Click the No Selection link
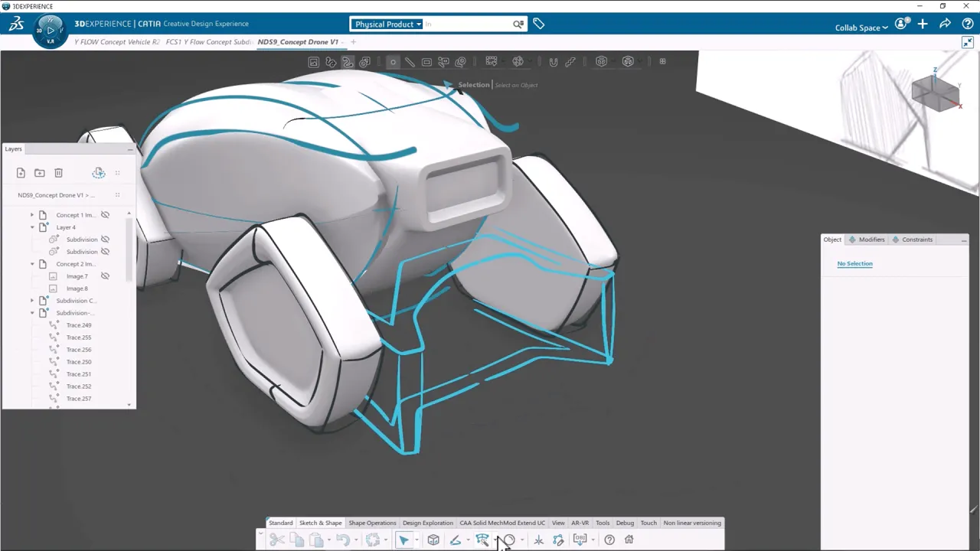This screenshot has height=551, width=980. tap(854, 263)
